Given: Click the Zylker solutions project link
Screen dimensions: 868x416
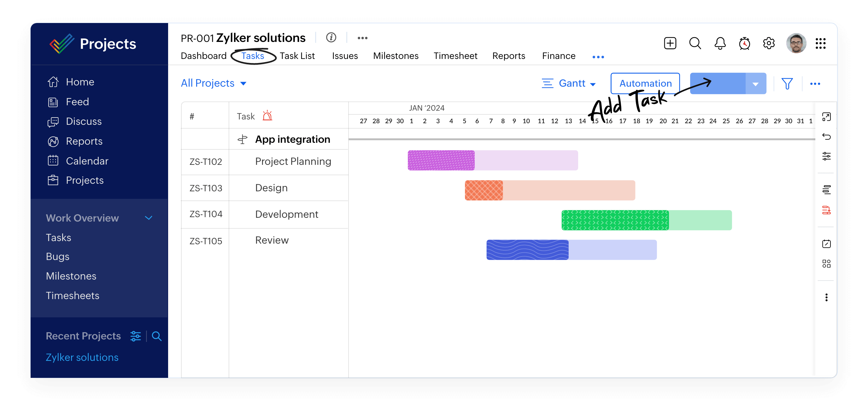Looking at the screenshot, I should [81, 356].
